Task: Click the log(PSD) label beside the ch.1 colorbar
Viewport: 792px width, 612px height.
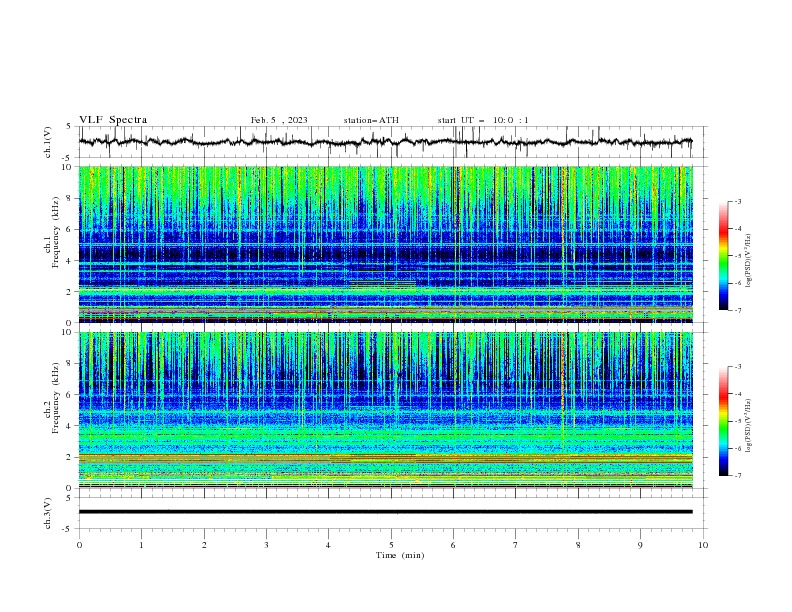Action: (748, 261)
